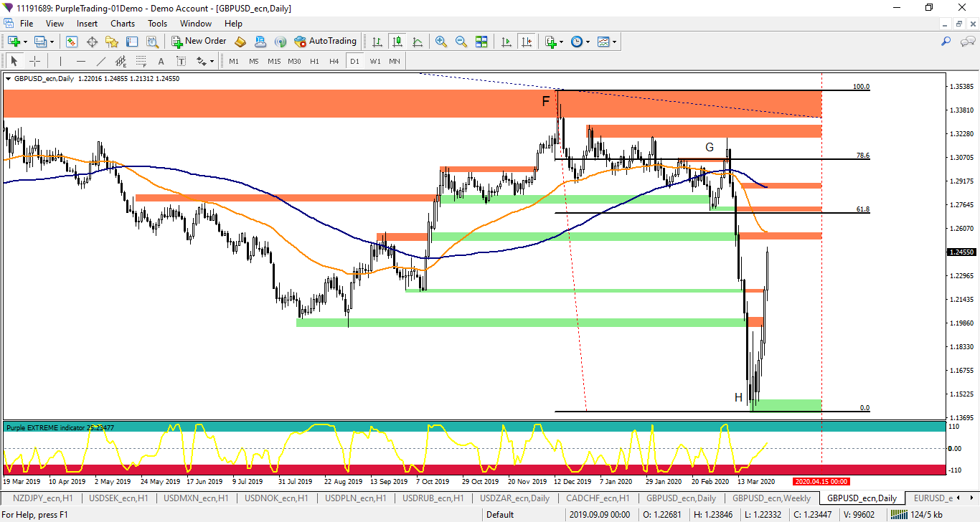This screenshot has height=522, width=980.
Task: Switch to CADCHF_ecn,H1 chart tab
Action: pos(598,498)
